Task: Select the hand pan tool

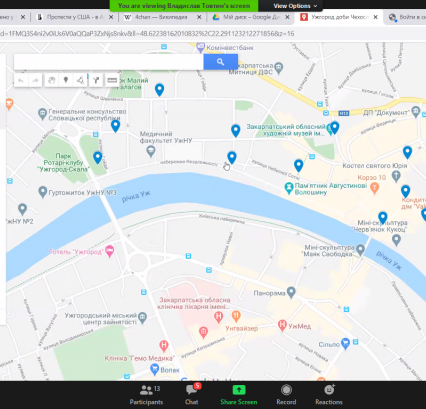Action: click(51, 80)
